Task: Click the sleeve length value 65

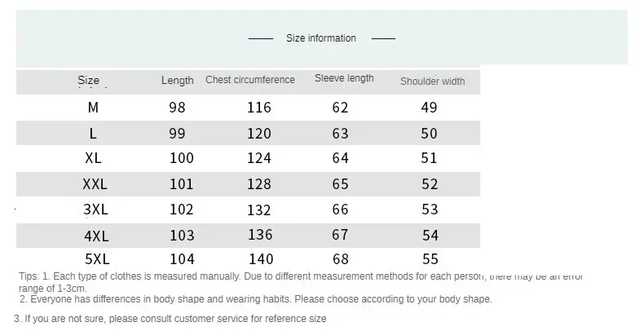Action: 340,184
